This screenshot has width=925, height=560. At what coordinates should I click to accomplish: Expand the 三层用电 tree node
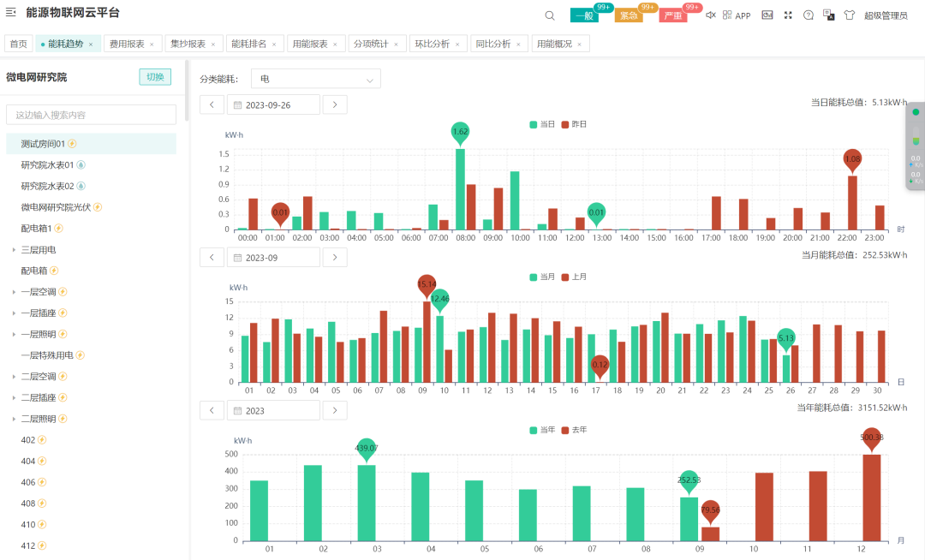[x=15, y=250]
